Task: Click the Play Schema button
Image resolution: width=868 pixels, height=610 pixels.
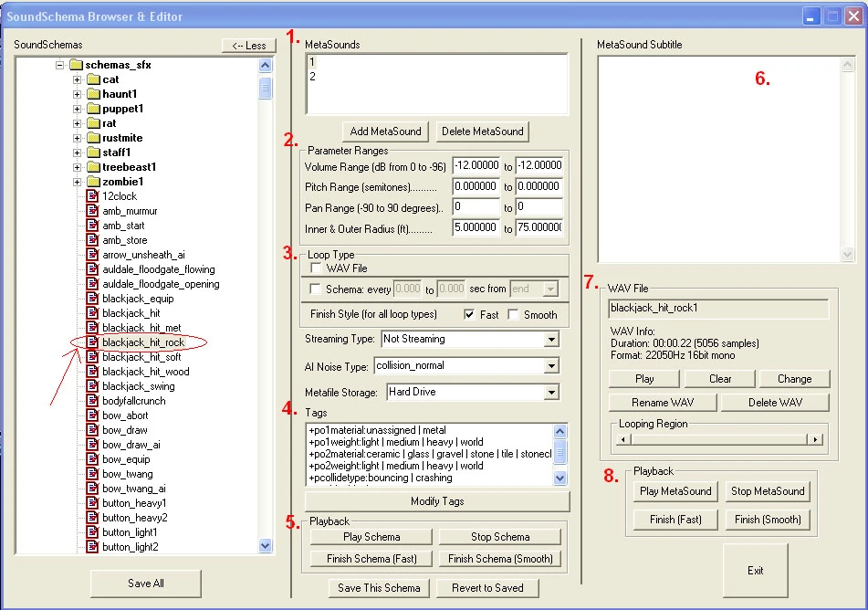Action: [x=371, y=536]
